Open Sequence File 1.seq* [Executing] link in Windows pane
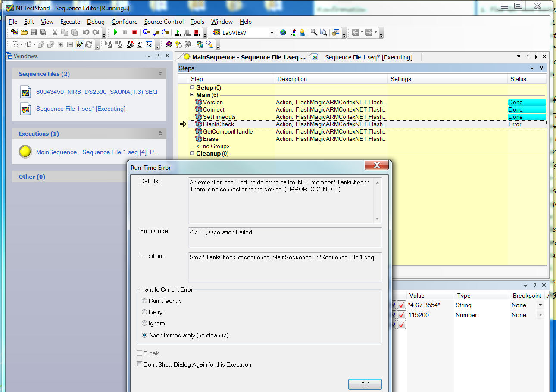 [81, 109]
